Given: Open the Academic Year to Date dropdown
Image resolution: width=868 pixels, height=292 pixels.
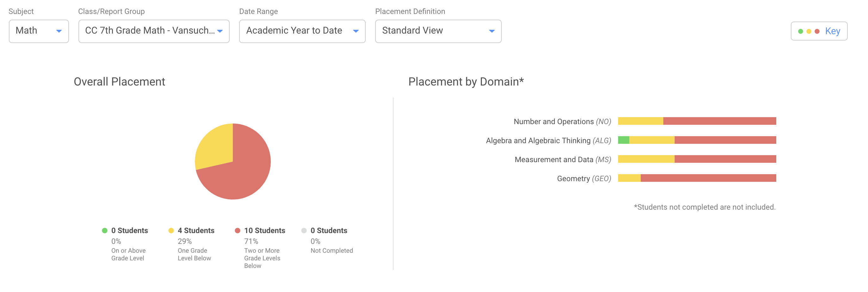Looking at the screenshot, I should pyautogui.click(x=302, y=31).
